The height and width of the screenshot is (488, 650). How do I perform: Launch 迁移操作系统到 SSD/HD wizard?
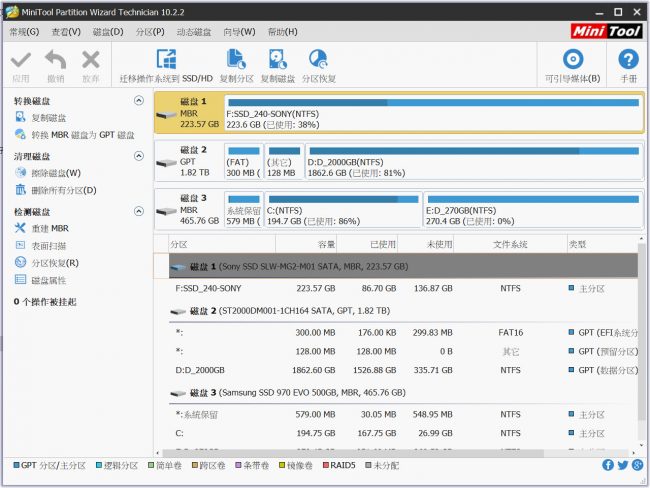coord(166,62)
